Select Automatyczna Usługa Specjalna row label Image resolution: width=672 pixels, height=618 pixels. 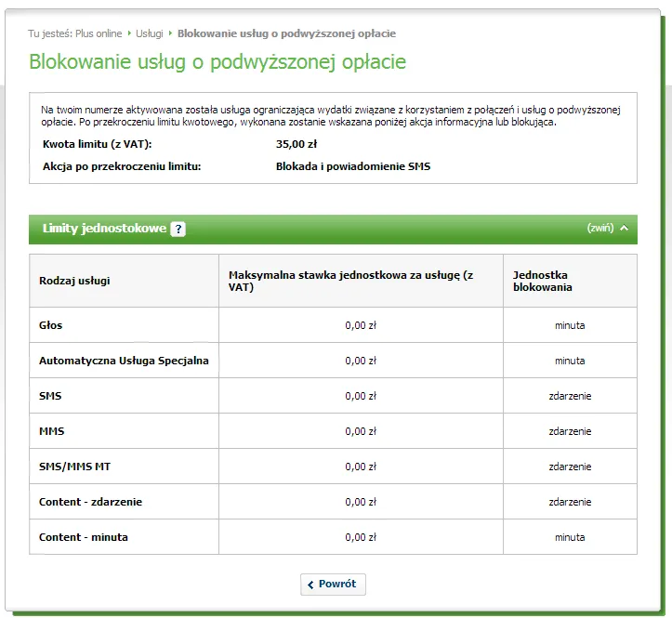click(x=124, y=361)
